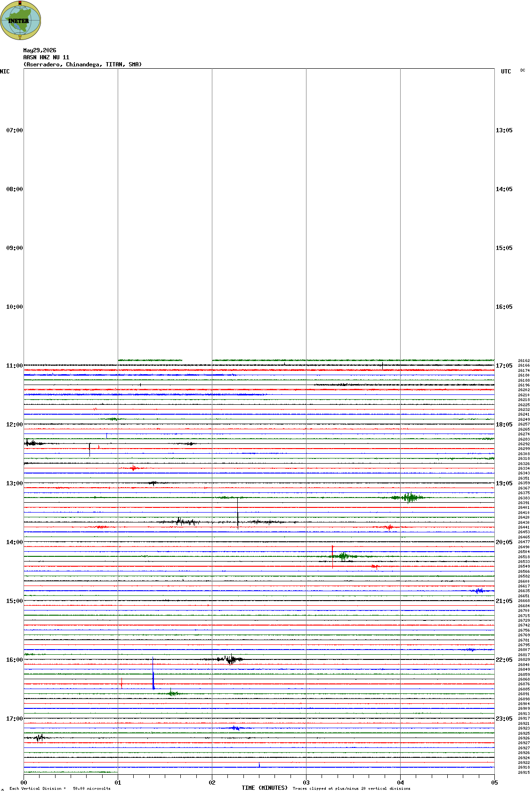Click the 26162 trace value label
This screenshot has width=532, height=795.
click(x=524, y=361)
